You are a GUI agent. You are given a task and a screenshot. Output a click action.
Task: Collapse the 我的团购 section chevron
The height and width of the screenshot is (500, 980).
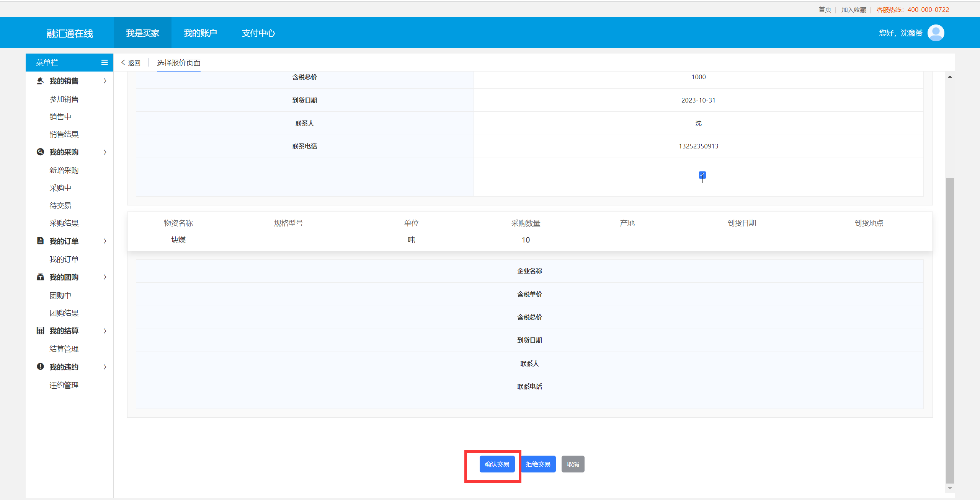tap(105, 277)
